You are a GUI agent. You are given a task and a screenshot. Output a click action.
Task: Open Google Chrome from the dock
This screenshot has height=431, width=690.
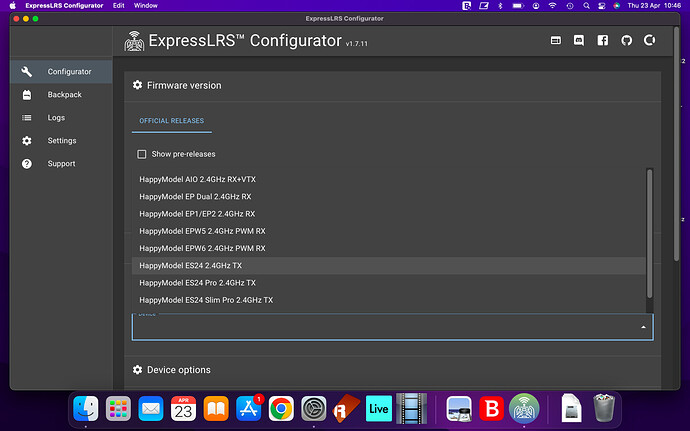coord(281,408)
